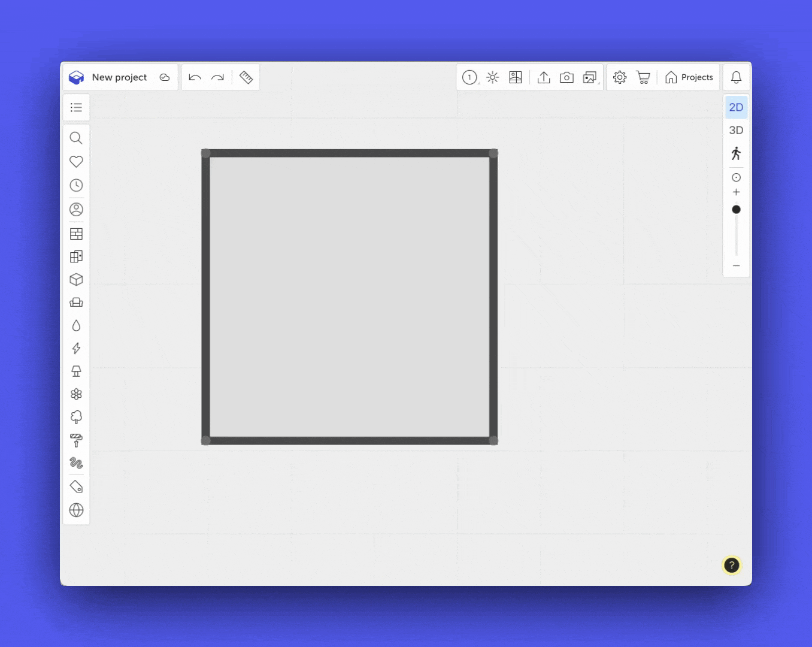Go to Projects
This screenshot has width=812, height=647.
[689, 77]
